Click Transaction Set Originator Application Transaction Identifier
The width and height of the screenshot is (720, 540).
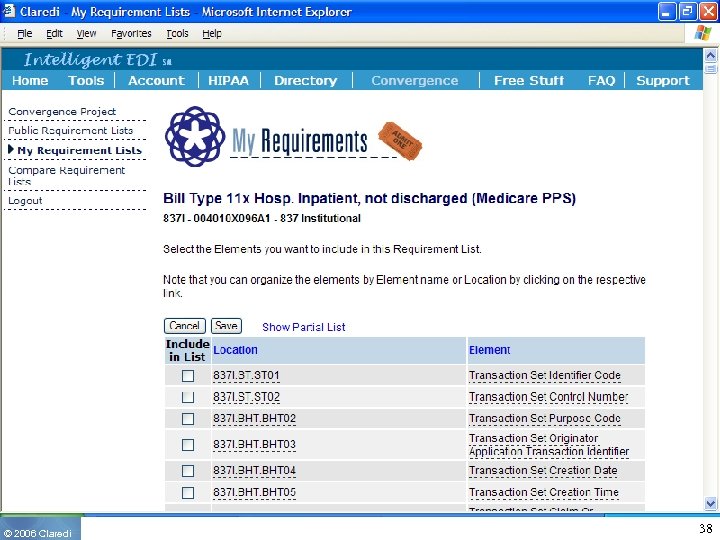pos(549,445)
